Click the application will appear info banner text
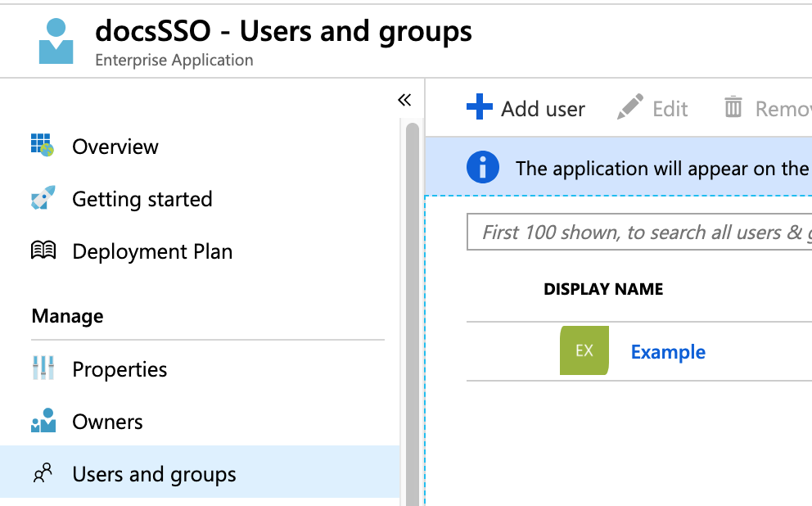This screenshot has height=506, width=812. 663,169
